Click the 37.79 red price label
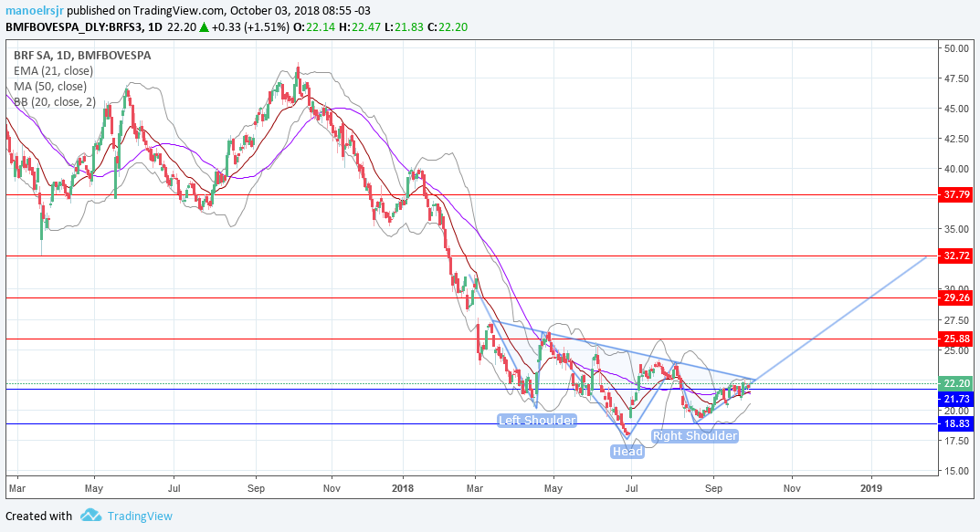This screenshot has height=532, width=980. [956, 194]
